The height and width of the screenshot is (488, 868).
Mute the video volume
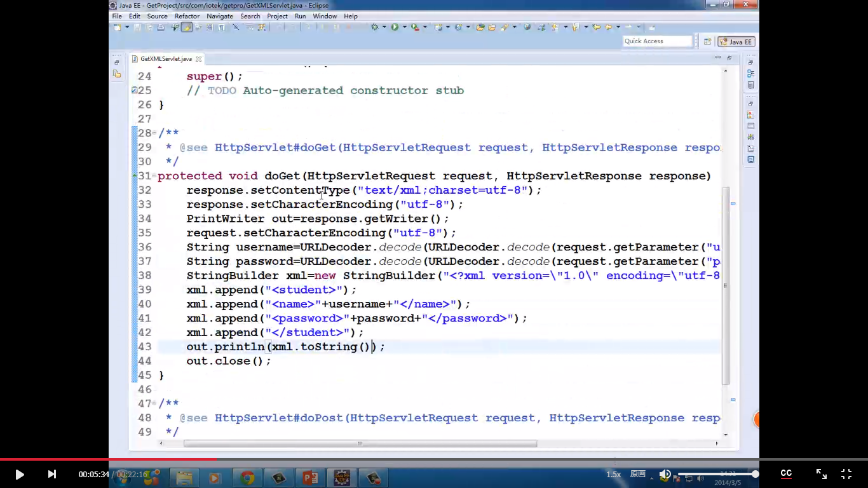point(665,474)
